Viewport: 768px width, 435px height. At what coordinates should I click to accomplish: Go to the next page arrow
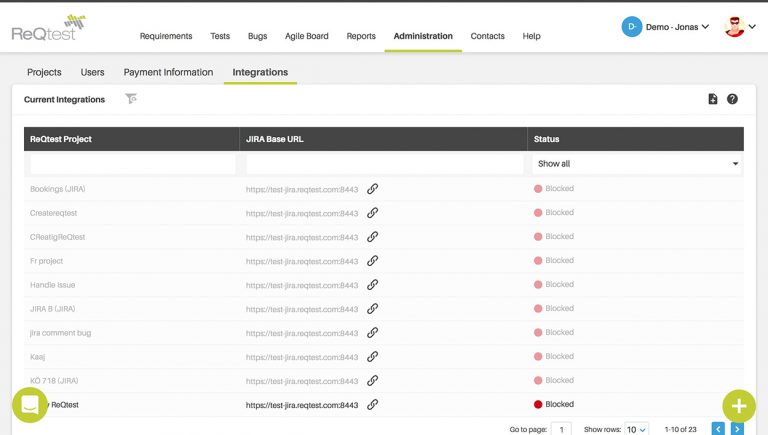click(x=737, y=429)
